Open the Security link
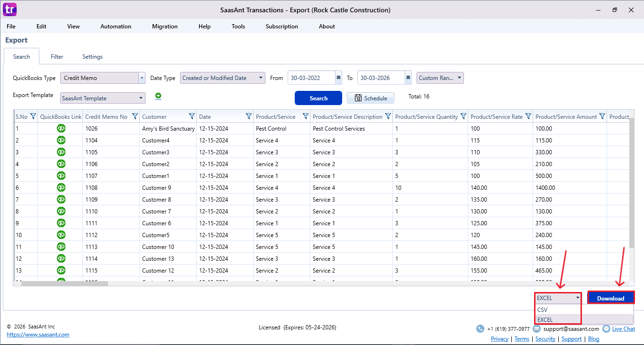 (545, 339)
